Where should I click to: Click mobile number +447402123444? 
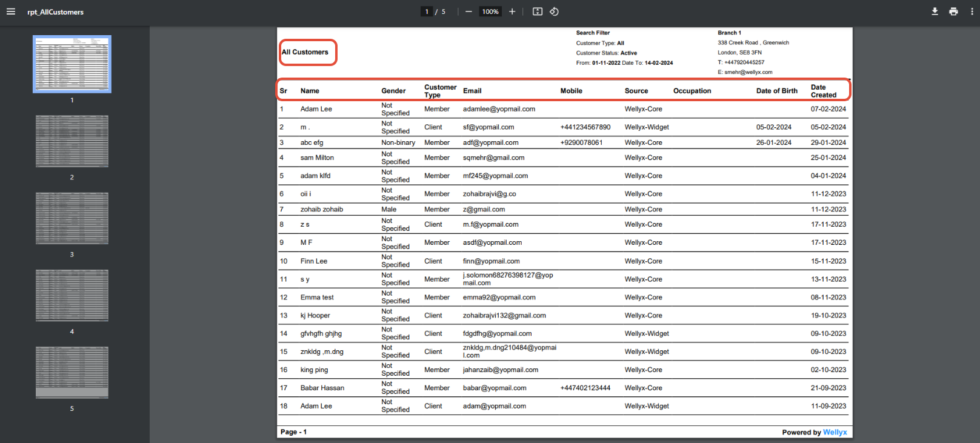pyautogui.click(x=585, y=388)
